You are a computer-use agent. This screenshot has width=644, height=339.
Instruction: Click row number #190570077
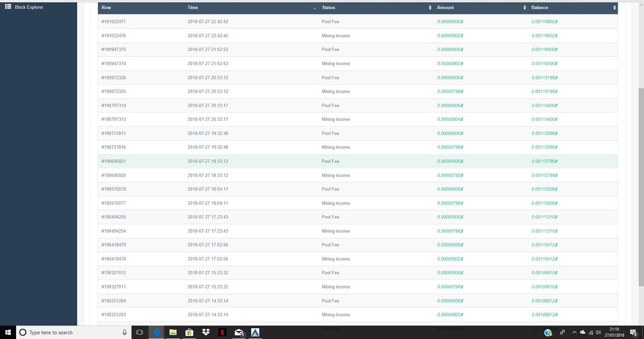pos(114,203)
